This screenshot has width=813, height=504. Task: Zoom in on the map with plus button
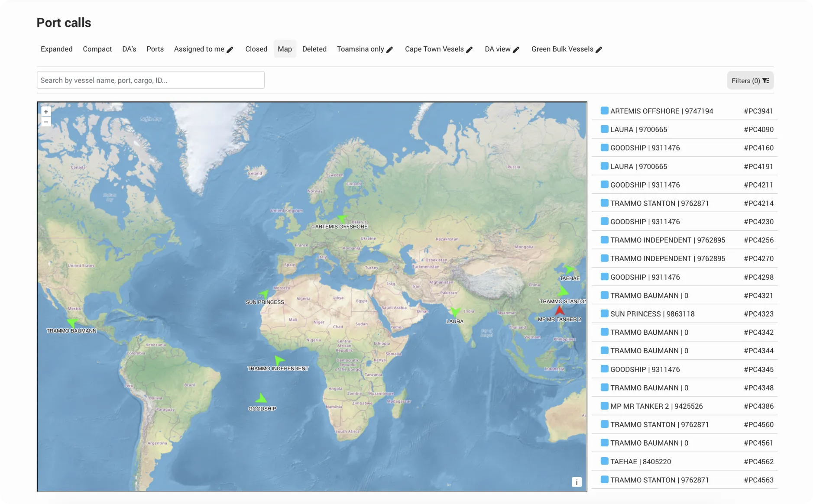pos(46,112)
